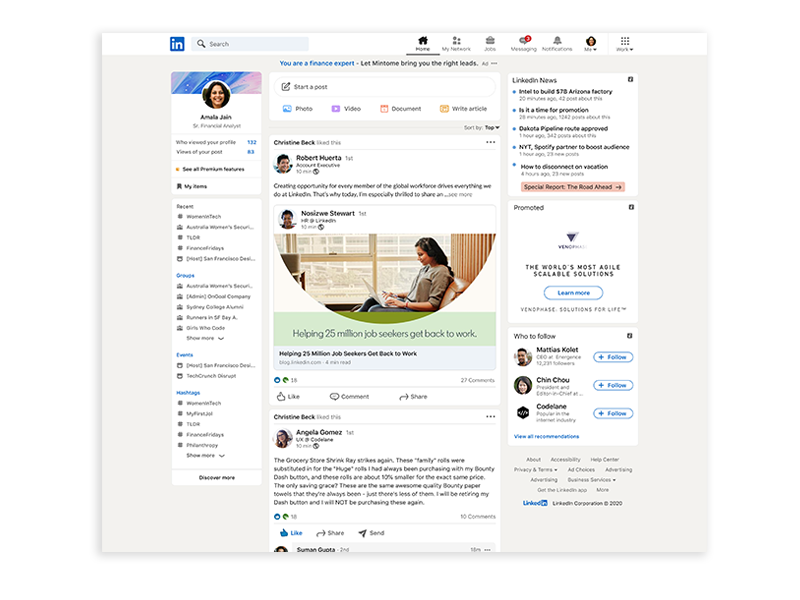Open the Messaging icon in the top navigation
Viewport: 800px width, 600px height.
click(x=522, y=40)
